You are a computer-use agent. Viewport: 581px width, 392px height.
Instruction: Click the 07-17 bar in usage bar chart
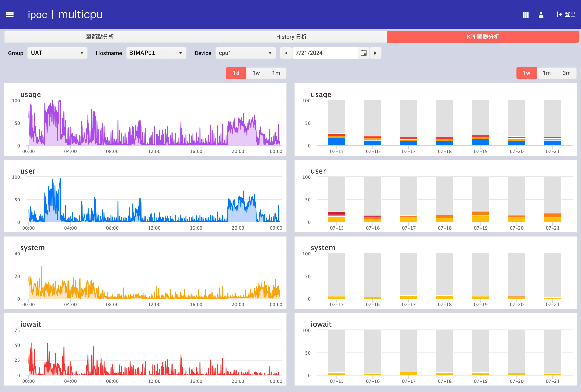(408, 123)
